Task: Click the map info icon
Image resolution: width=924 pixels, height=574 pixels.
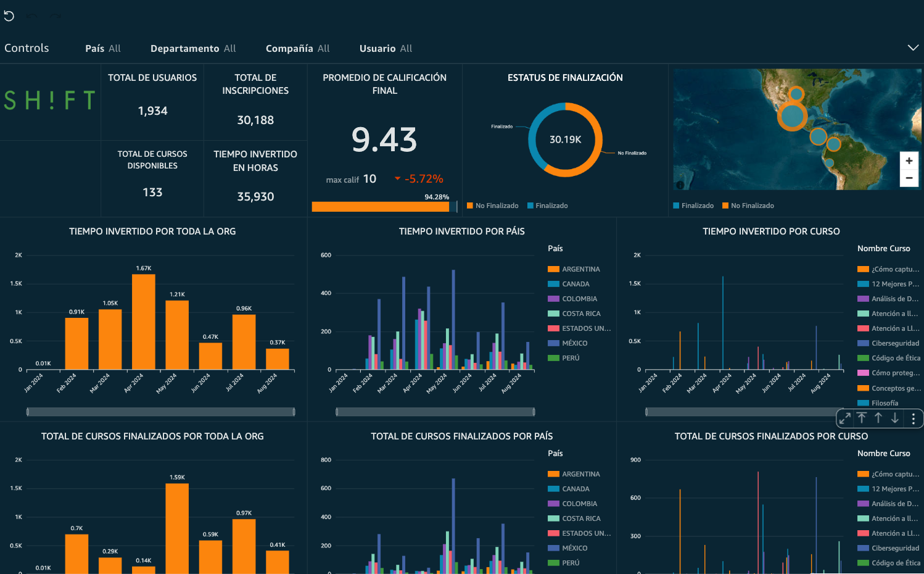Action: tap(680, 185)
